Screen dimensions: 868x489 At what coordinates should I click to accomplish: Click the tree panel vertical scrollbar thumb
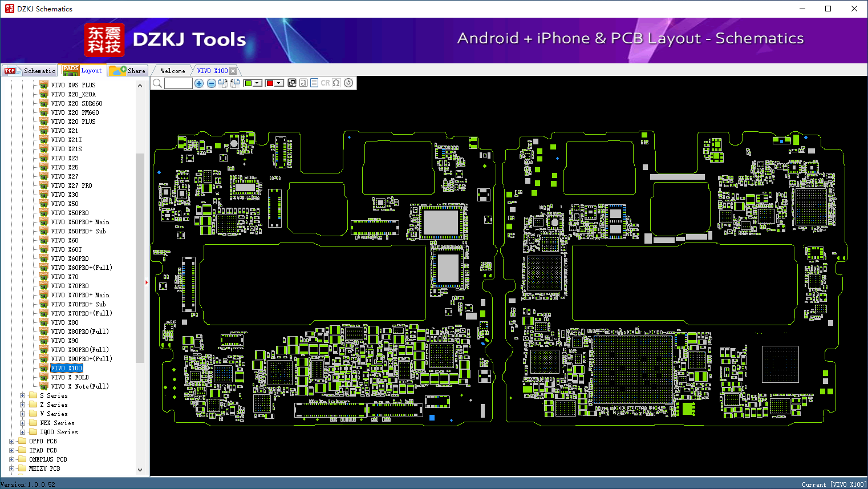tap(140, 258)
